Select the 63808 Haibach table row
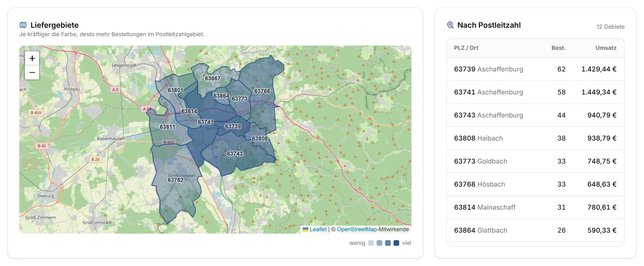The width and height of the screenshot is (644, 266). point(535,138)
